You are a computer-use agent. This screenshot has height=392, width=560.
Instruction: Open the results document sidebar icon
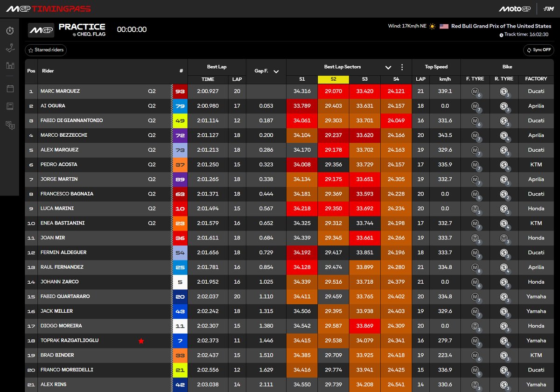click(x=10, y=106)
